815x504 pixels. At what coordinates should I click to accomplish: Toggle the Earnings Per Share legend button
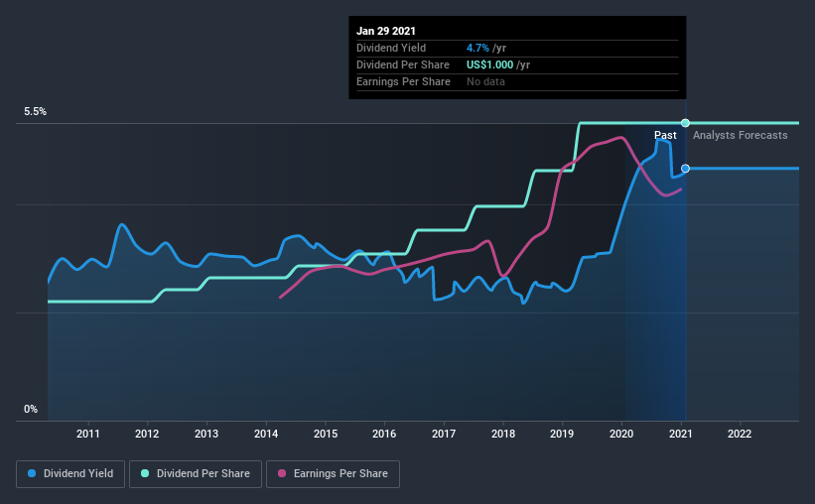point(333,474)
